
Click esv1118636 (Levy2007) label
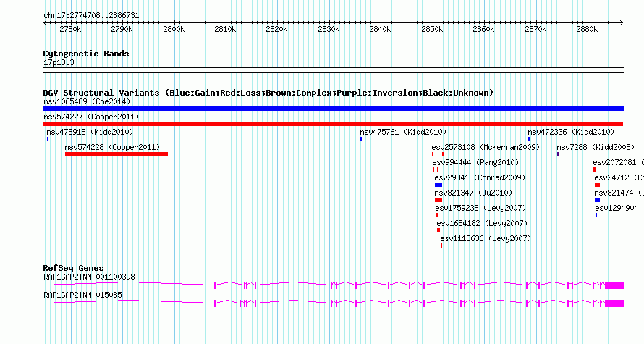[486, 238]
